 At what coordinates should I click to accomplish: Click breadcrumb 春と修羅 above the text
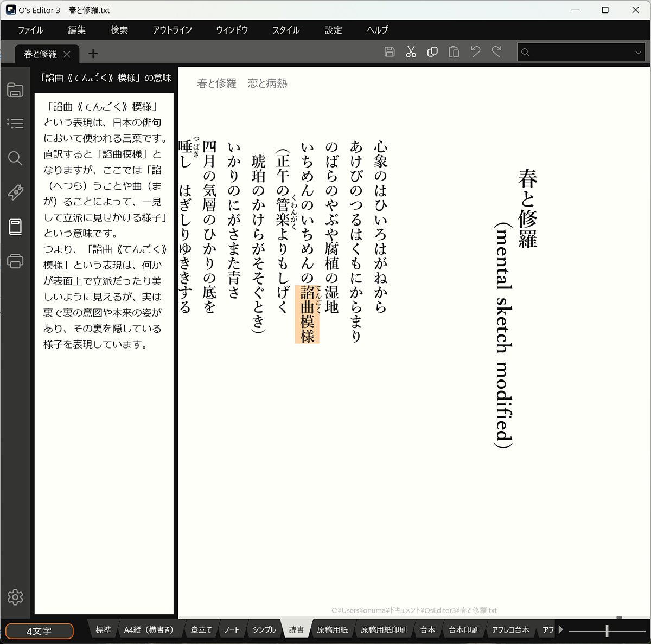pos(216,83)
